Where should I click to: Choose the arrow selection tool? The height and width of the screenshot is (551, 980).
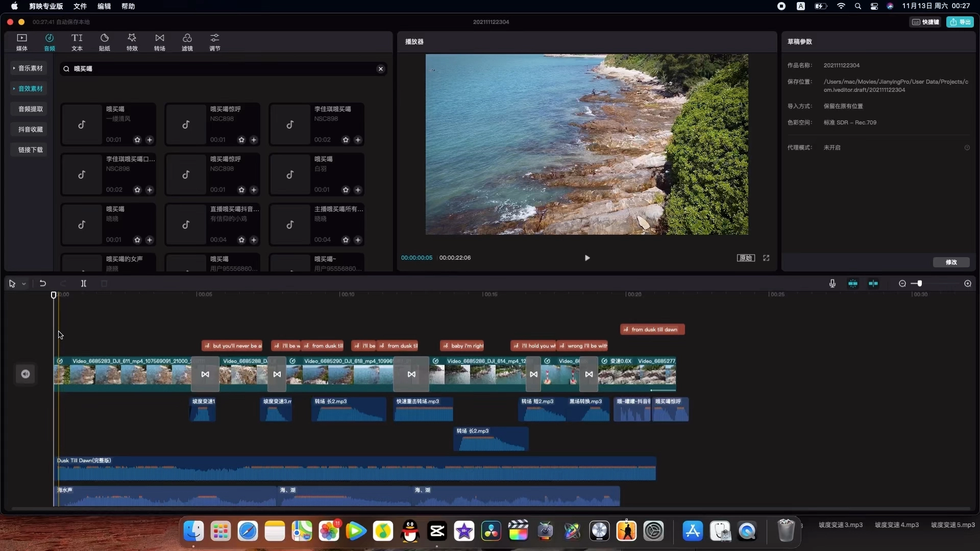pyautogui.click(x=12, y=284)
